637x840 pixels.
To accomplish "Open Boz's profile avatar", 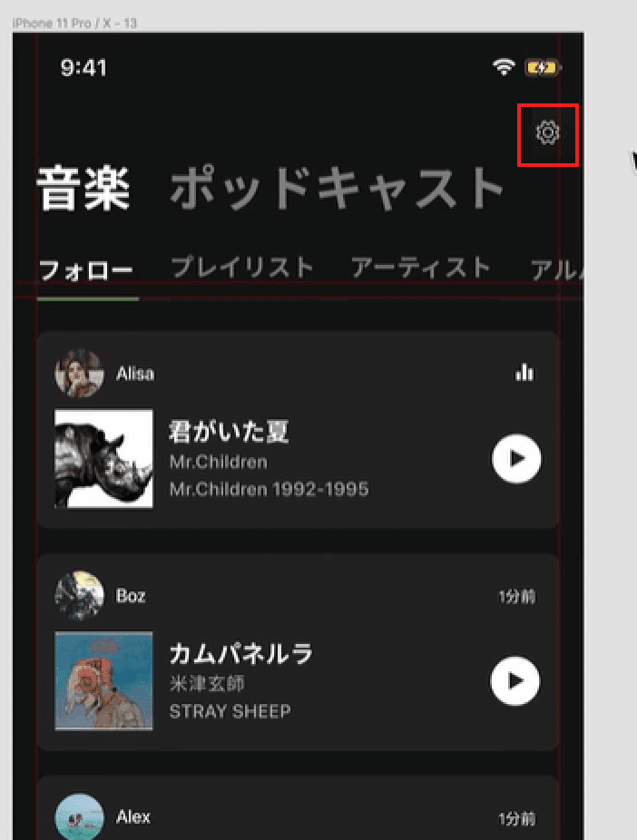I will pos(79,596).
